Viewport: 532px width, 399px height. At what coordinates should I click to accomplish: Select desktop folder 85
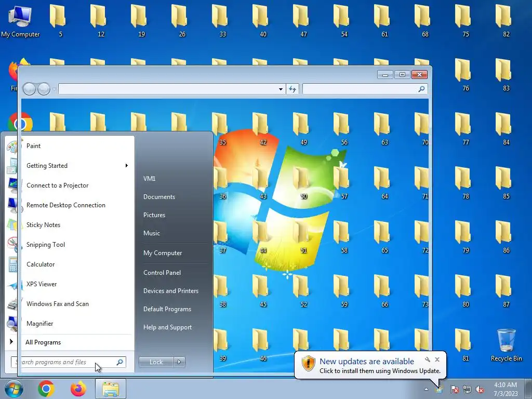point(504,183)
